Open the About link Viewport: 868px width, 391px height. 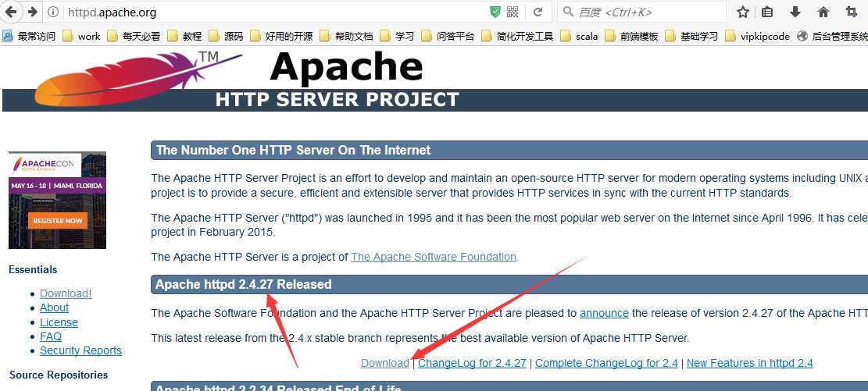pyautogui.click(x=54, y=308)
